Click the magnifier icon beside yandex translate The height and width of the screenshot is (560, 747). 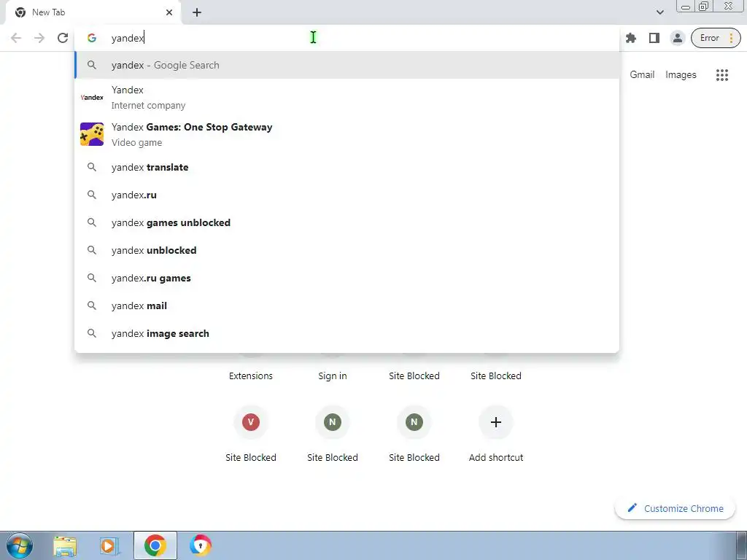(x=92, y=167)
